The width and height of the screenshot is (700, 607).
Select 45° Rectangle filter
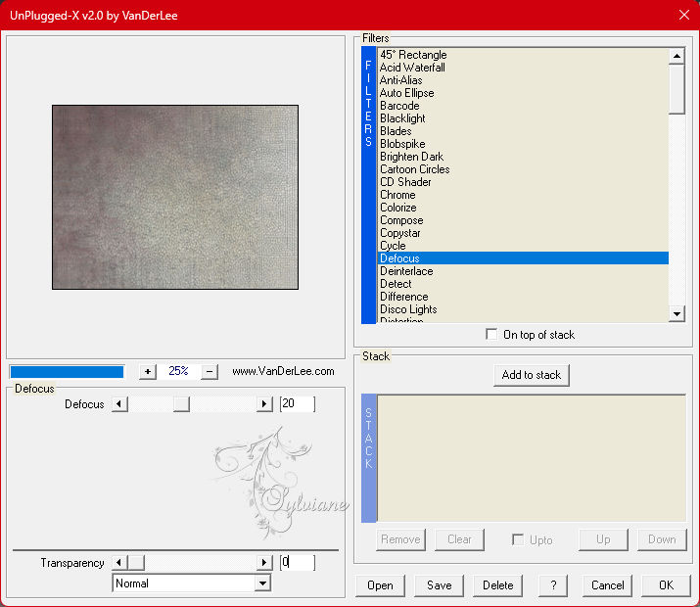coord(523,55)
